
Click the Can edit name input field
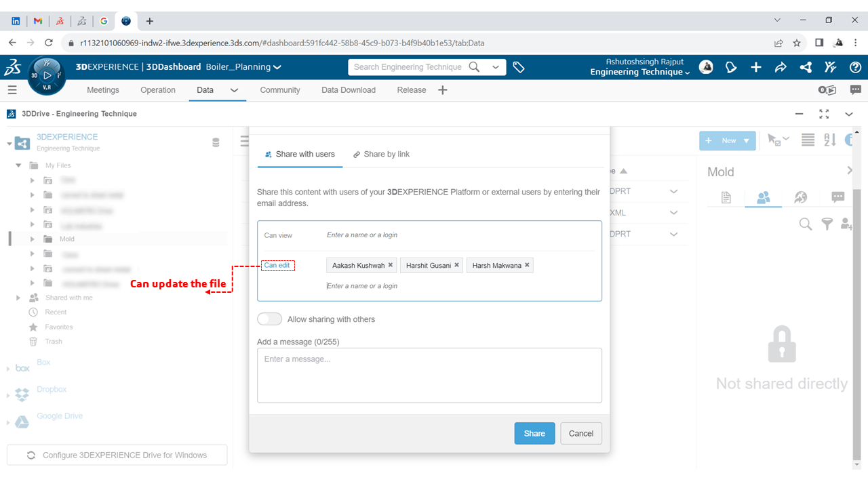460,286
